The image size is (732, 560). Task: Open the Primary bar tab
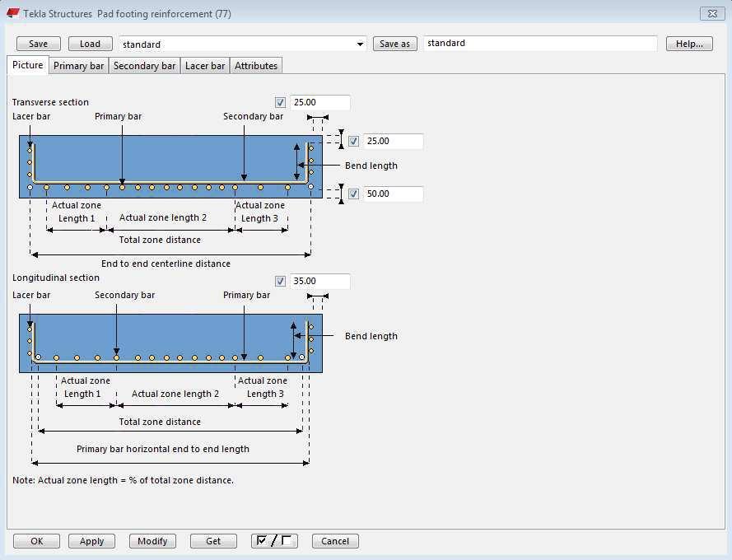point(78,66)
